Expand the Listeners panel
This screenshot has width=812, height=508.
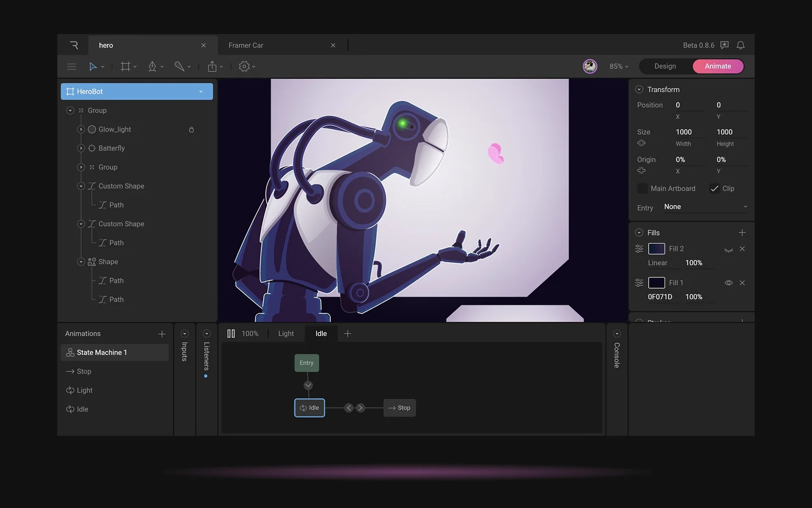pyautogui.click(x=207, y=334)
